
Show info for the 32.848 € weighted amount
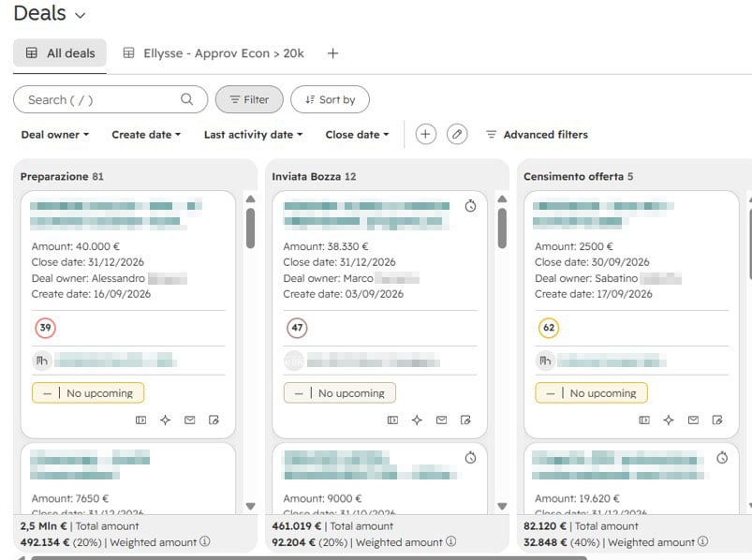coord(702,541)
